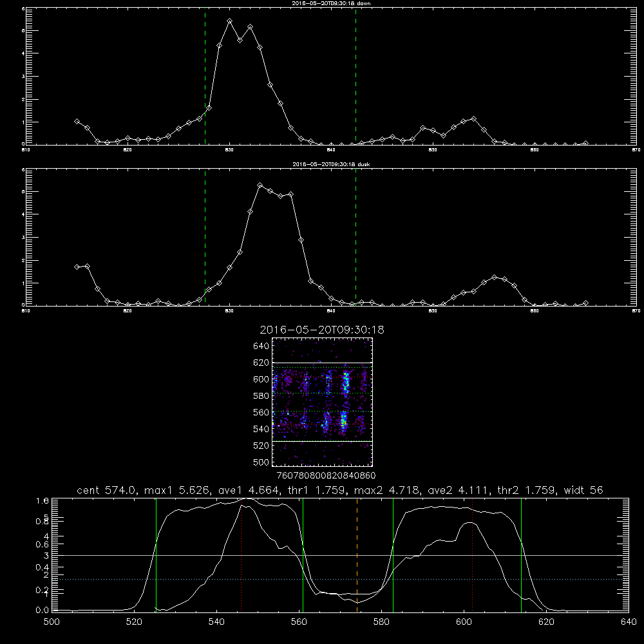Click x-axis label '830' under dawn plot
The image size is (644, 644).
tap(230, 150)
